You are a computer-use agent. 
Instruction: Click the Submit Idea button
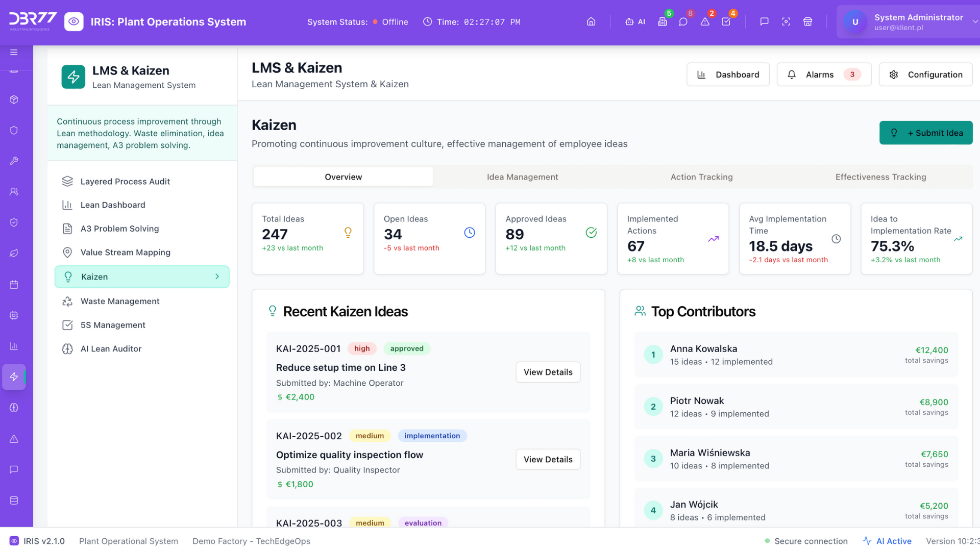point(925,133)
